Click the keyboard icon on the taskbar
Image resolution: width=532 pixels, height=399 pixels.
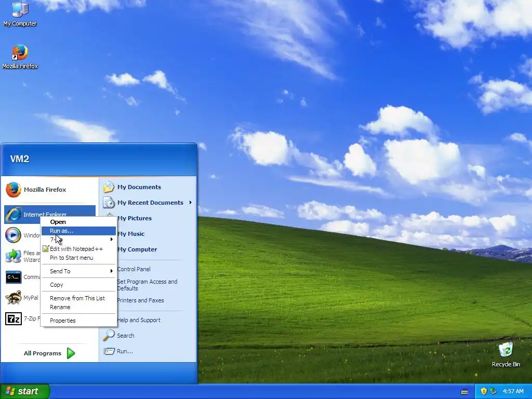(464, 392)
